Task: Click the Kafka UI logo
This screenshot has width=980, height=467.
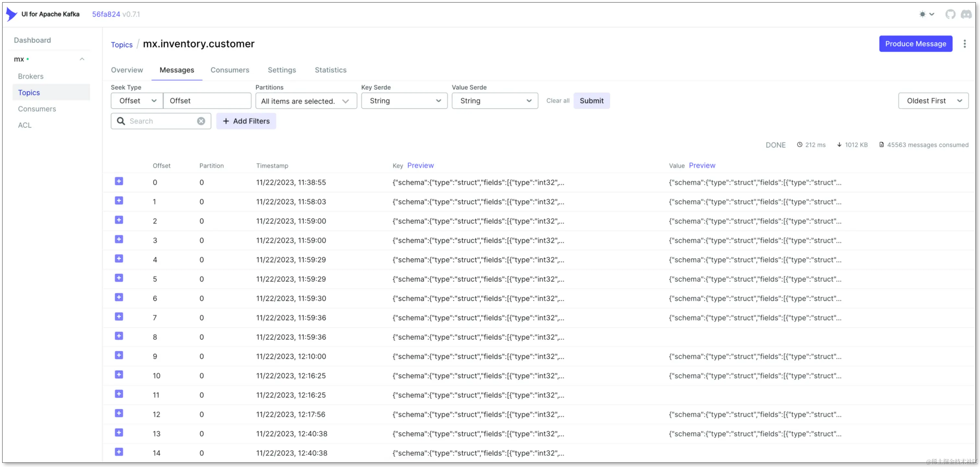Action: (11, 14)
